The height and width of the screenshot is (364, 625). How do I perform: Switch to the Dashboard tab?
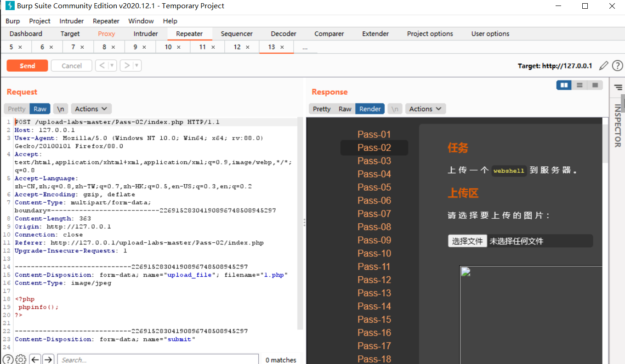pos(26,34)
